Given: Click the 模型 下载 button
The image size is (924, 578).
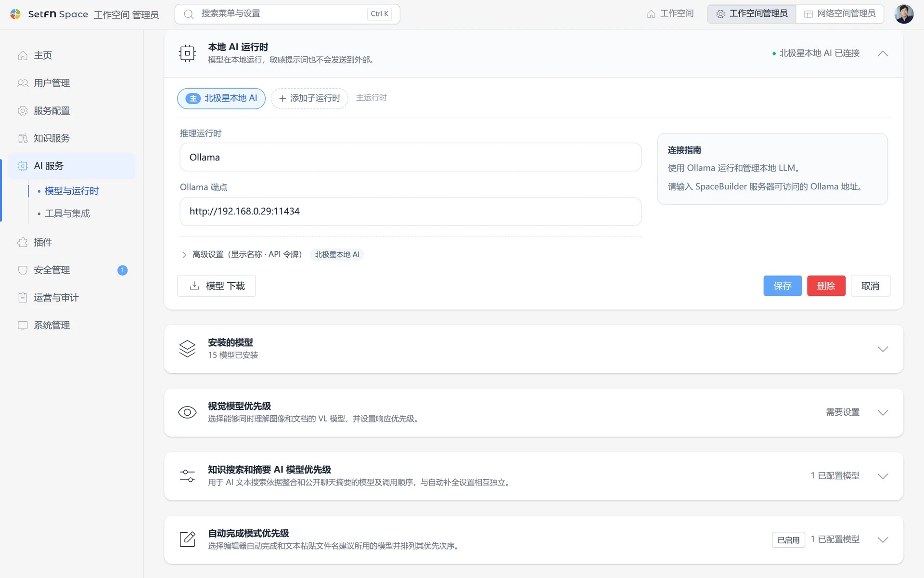Looking at the screenshot, I should tap(217, 286).
